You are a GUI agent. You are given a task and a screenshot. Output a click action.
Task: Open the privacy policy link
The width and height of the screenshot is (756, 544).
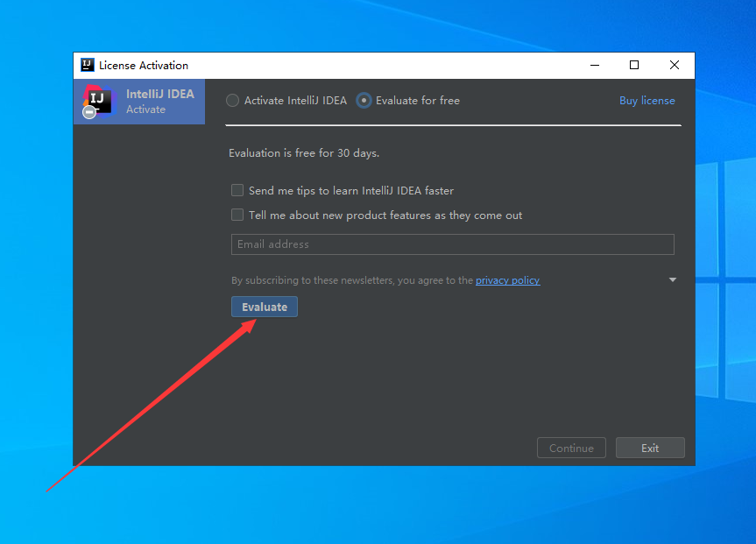[x=507, y=280]
